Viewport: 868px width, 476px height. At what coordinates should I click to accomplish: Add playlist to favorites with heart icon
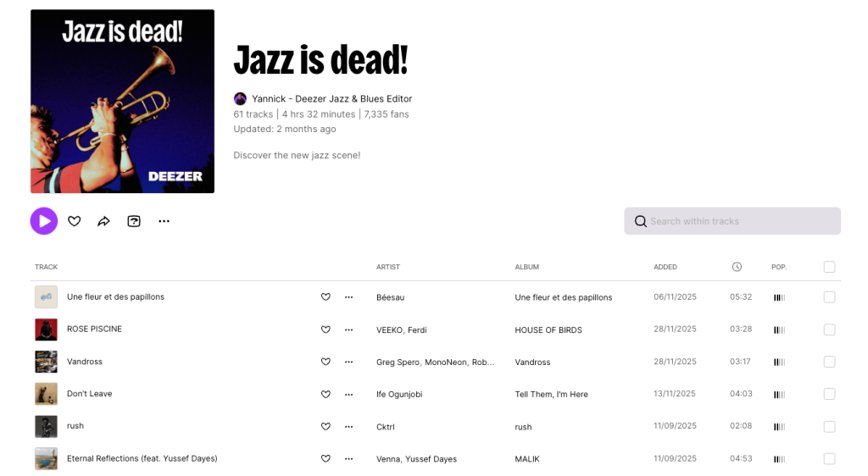75,221
